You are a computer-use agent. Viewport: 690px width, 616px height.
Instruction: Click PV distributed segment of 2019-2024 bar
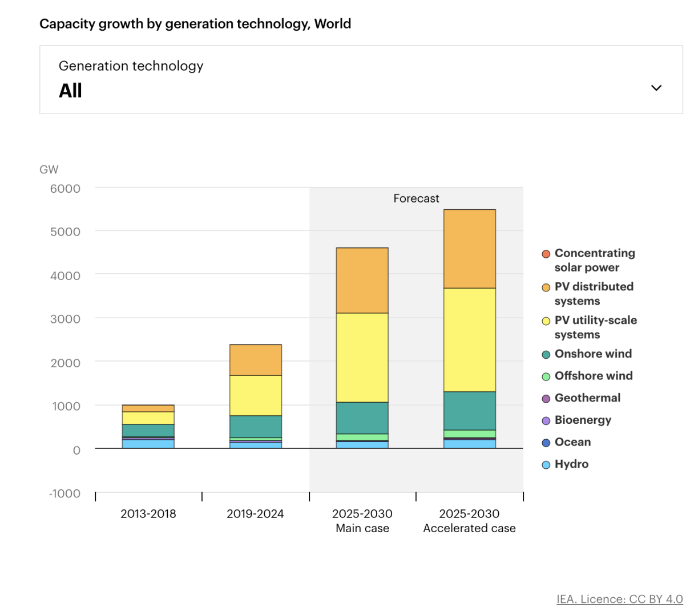(x=256, y=360)
